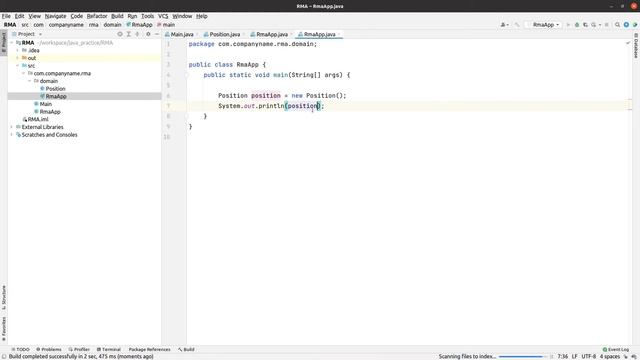Viewport: 640px width, 360px height.
Task: Open the Package References tool window
Action: (x=149, y=349)
